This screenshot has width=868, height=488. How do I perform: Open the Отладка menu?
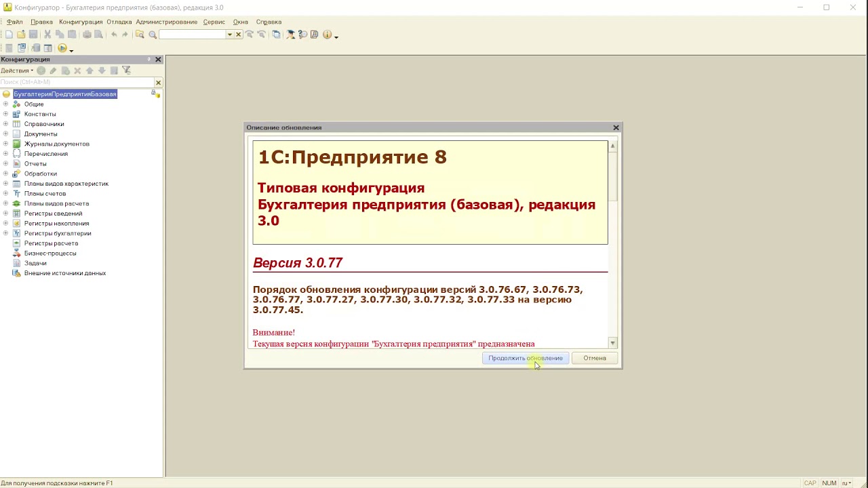(x=119, y=22)
